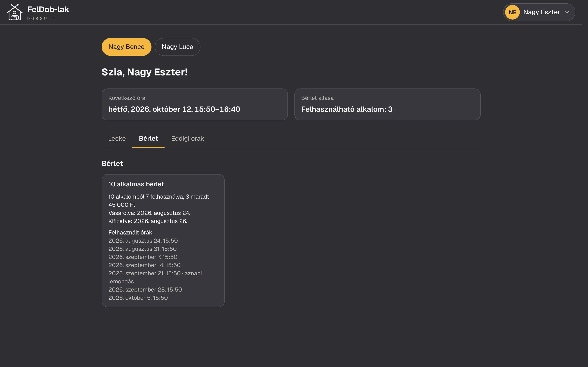Click the Következő óra card
The height and width of the screenshot is (367, 588).
195,104
